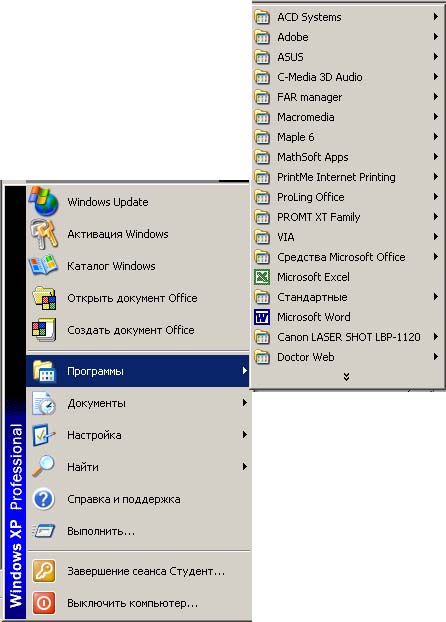Click the Каталог Windows icon
This screenshot has width=446, height=622.
point(43,265)
